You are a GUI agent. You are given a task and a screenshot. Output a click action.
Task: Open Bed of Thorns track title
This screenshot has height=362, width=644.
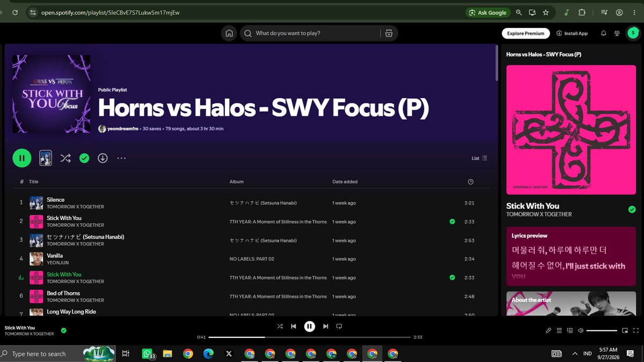pyautogui.click(x=63, y=293)
